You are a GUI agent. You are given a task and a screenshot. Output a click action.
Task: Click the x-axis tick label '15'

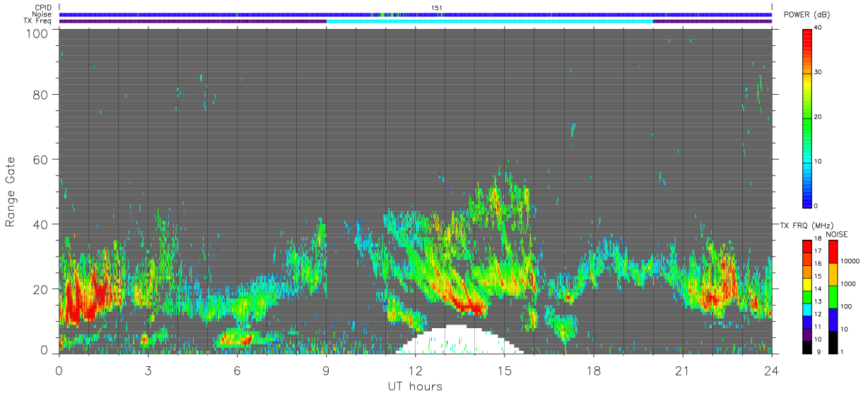504,371
